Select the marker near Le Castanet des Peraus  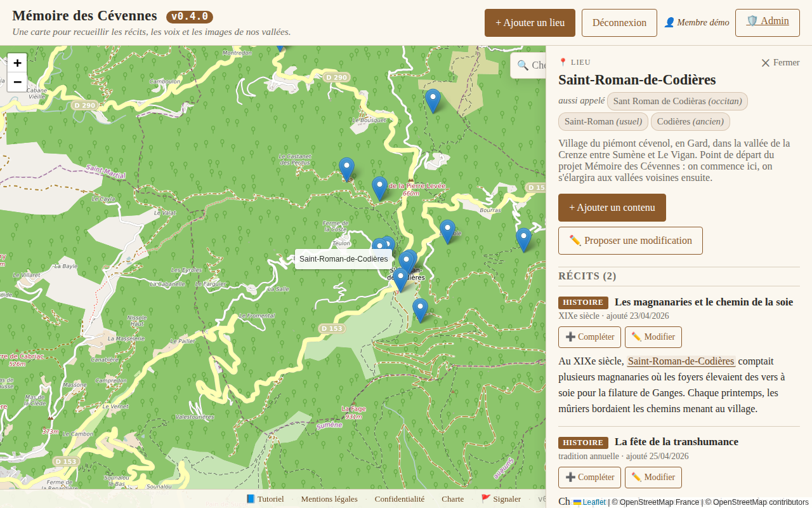coord(346,169)
